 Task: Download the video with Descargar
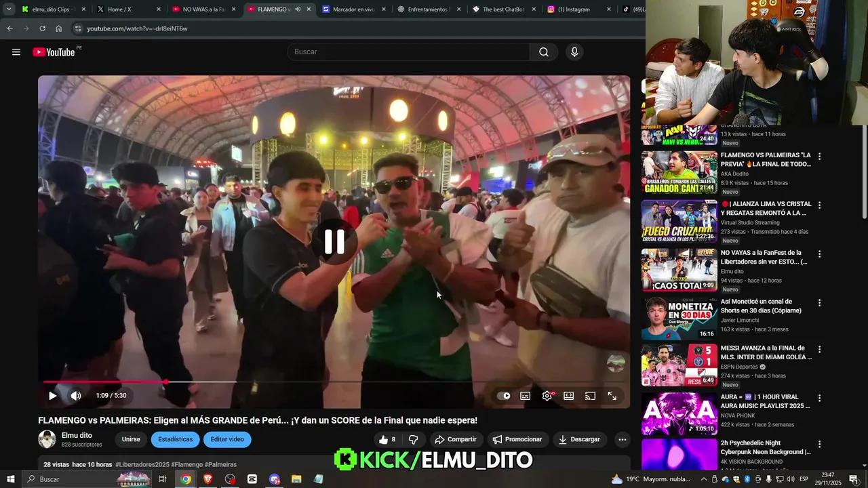tap(579, 439)
